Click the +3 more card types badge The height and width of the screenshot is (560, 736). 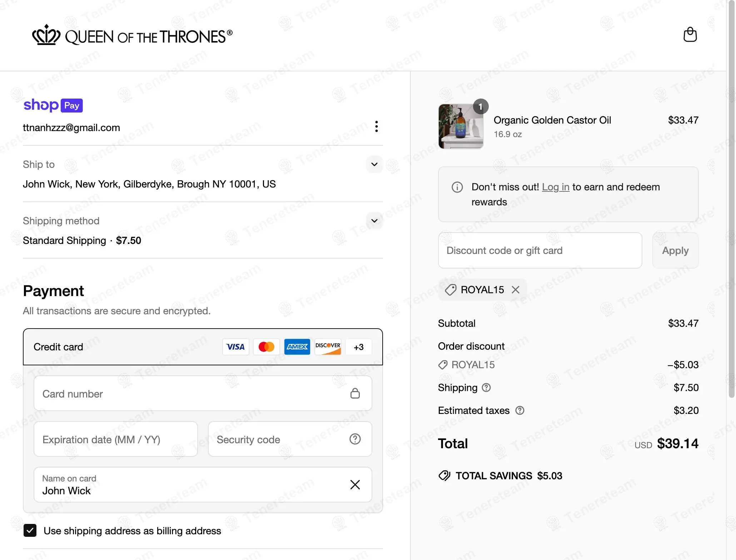point(358,347)
